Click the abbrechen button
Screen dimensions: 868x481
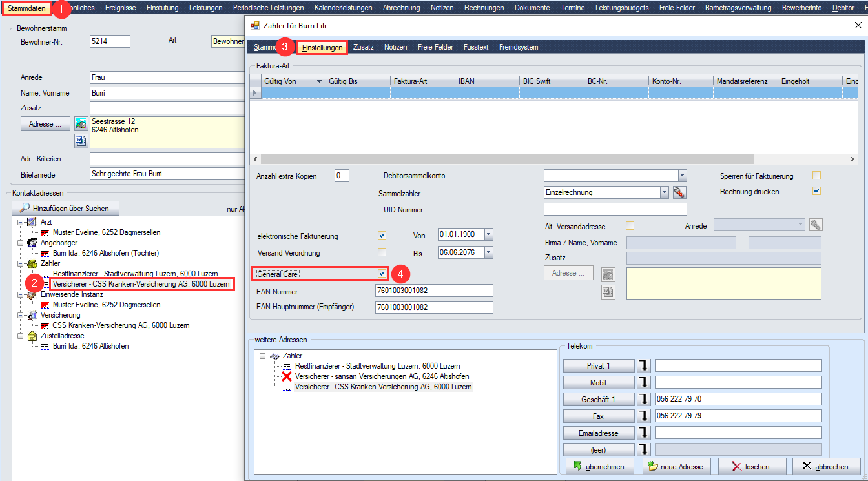827,466
